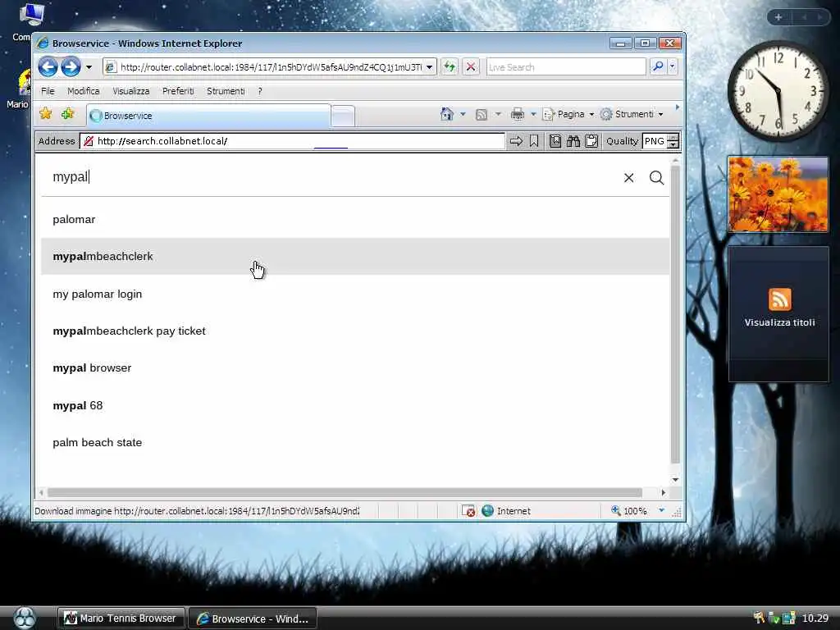This screenshot has height=630, width=840.
Task: Click the mypal search text field
Action: (332, 177)
